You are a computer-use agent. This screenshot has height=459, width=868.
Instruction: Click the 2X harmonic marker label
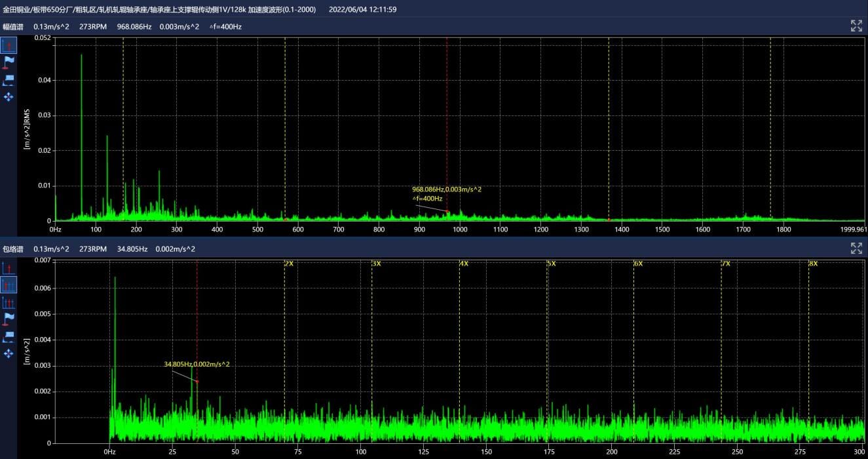[x=289, y=264]
